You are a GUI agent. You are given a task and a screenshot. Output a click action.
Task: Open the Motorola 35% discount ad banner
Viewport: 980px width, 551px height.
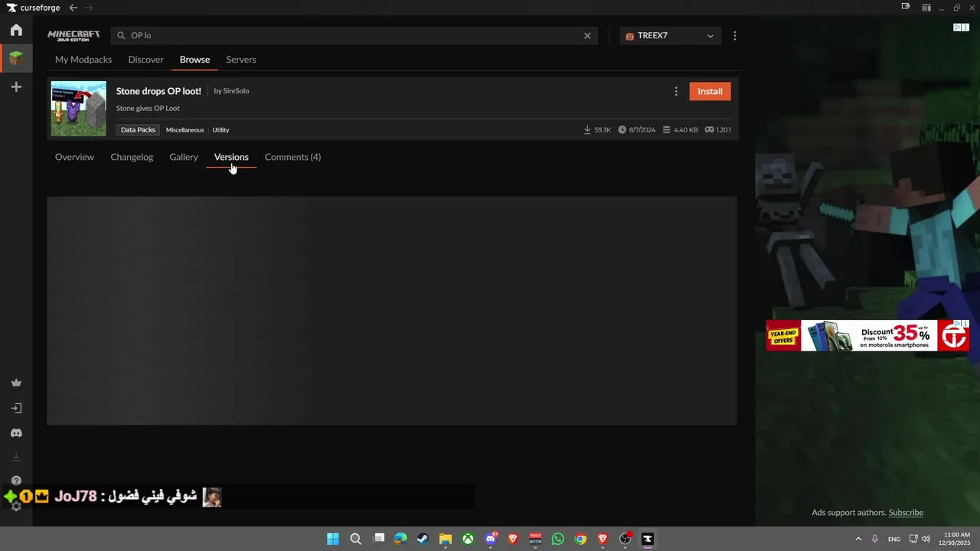pyautogui.click(x=867, y=336)
